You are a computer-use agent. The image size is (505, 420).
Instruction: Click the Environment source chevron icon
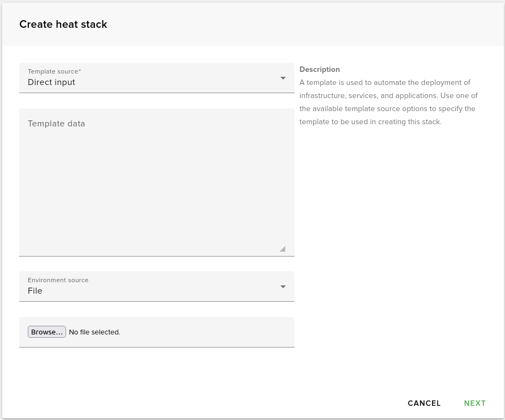pyautogui.click(x=283, y=286)
